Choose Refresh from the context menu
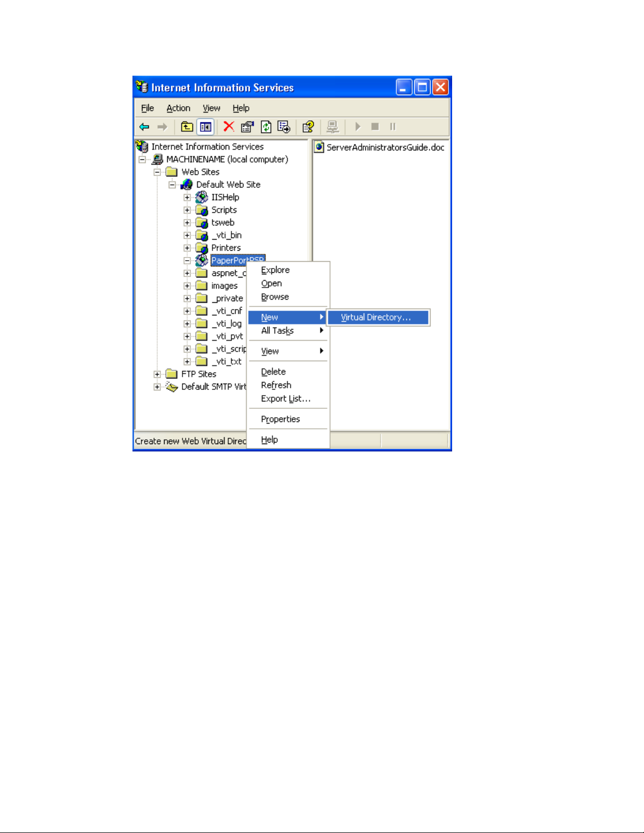Viewport: 644px width, 833px height. coord(288,385)
